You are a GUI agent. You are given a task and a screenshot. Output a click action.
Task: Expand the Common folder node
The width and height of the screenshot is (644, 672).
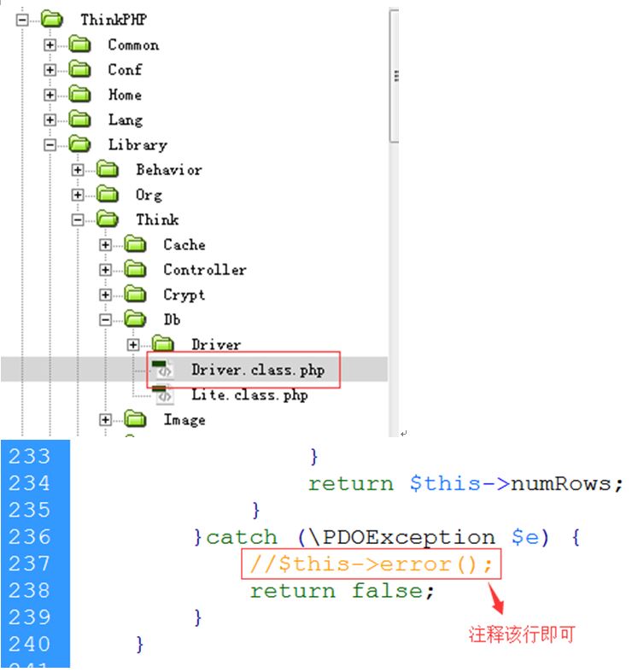tap(50, 44)
